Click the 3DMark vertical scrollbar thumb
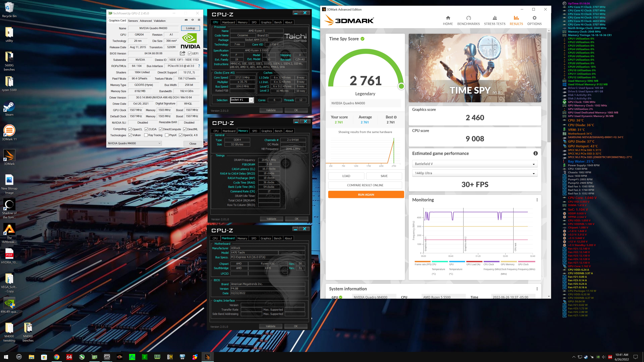The height and width of the screenshot is (362, 644). [549, 87]
